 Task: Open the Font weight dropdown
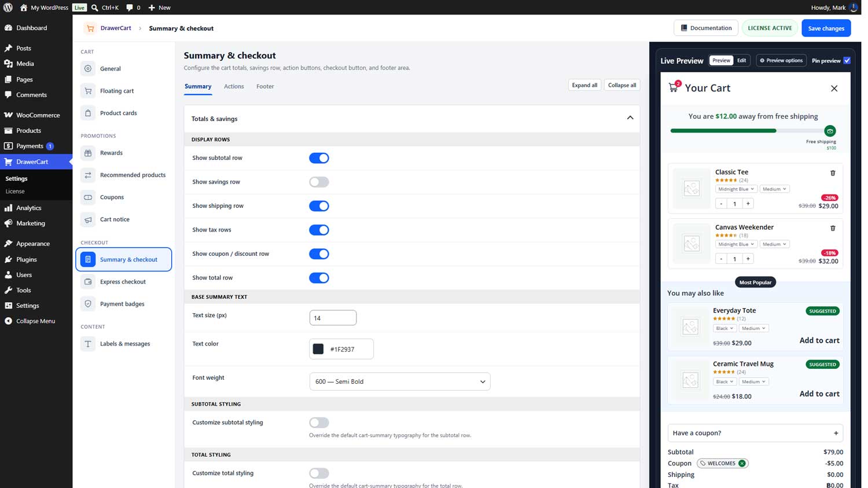pos(400,381)
